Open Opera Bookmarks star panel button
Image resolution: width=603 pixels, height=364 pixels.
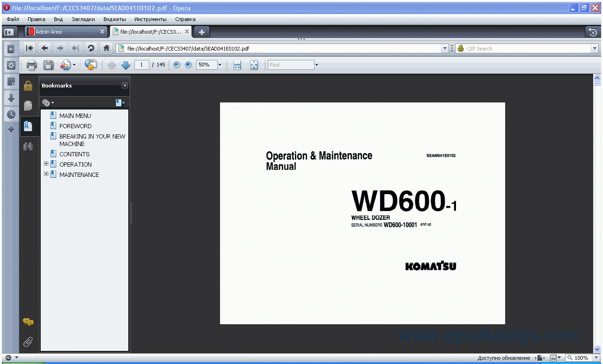pos(11,49)
